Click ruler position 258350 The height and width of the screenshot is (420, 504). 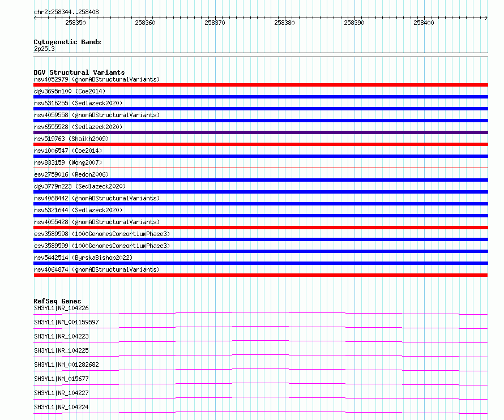point(75,23)
